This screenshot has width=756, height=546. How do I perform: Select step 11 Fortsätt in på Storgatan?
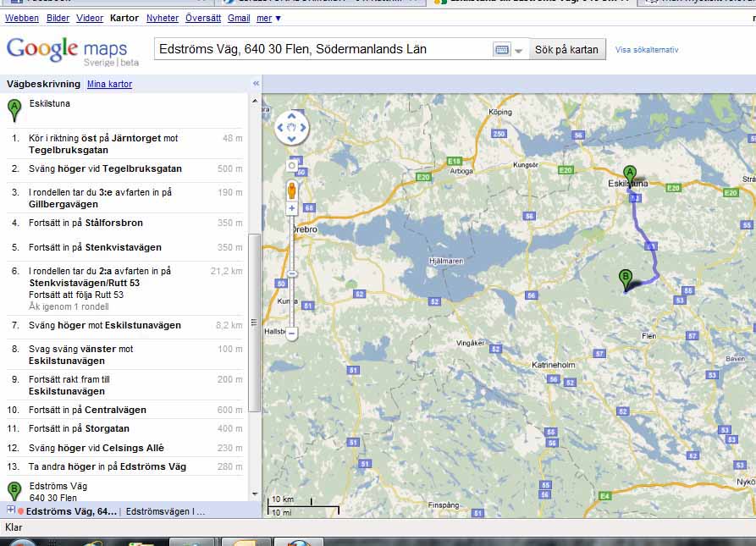(x=124, y=428)
